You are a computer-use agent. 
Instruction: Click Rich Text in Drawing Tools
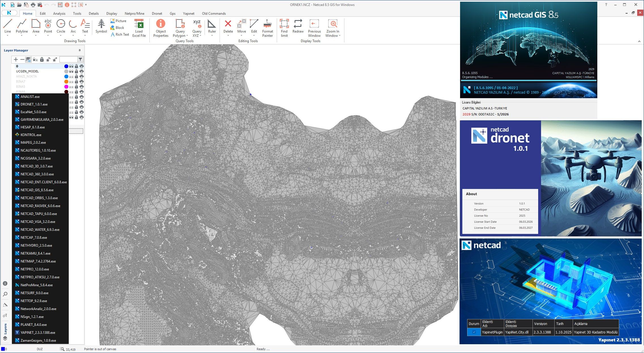[x=120, y=35]
